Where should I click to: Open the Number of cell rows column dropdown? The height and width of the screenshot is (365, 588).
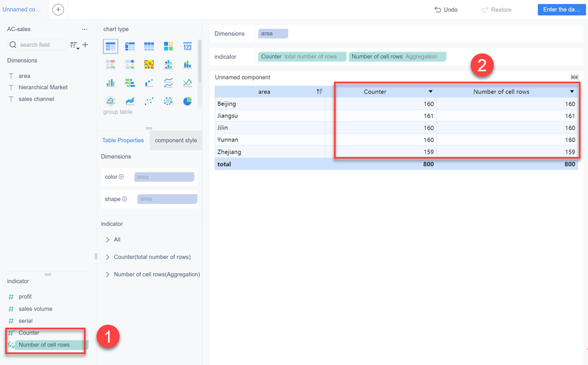click(572, 91)
